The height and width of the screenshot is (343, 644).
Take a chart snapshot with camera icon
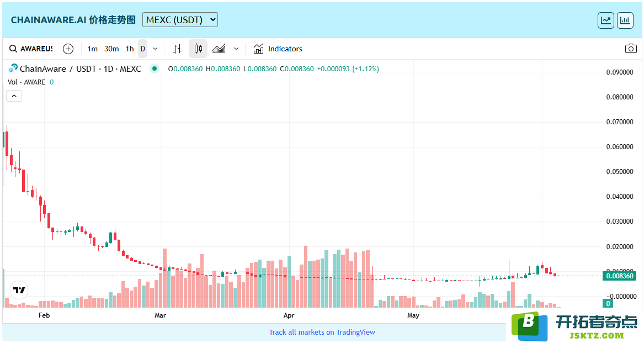coord(631,49)
